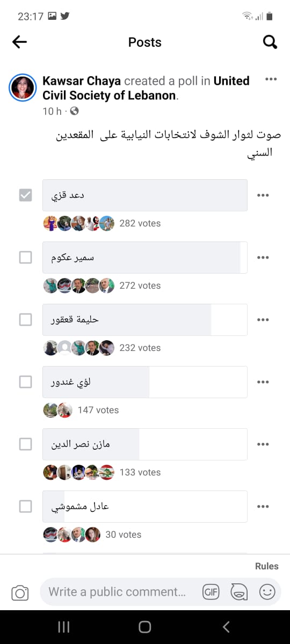Open search with the magnifier icon

270,42
